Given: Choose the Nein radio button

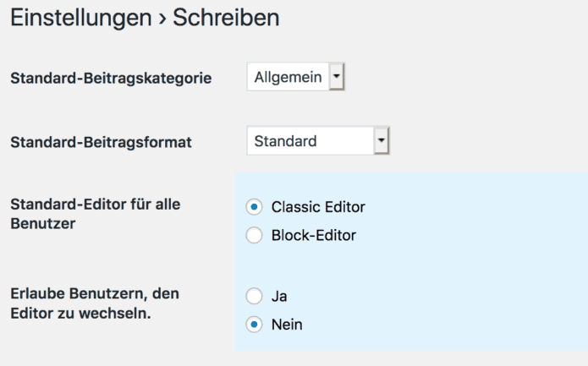Looking at the screenshot, I should pyautogui.click(x=254, y=324).
